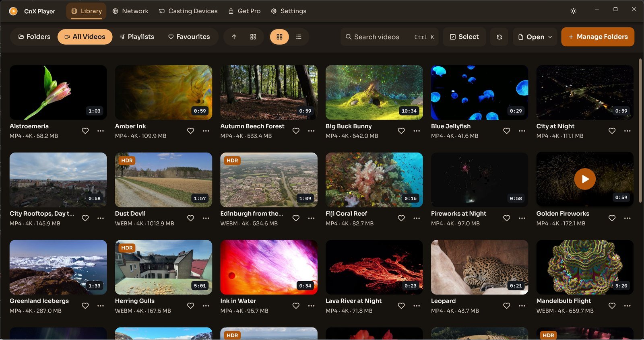644x340 pixels.
Task: Click heart icon for Herring Gulls
Action: point(191,306)
